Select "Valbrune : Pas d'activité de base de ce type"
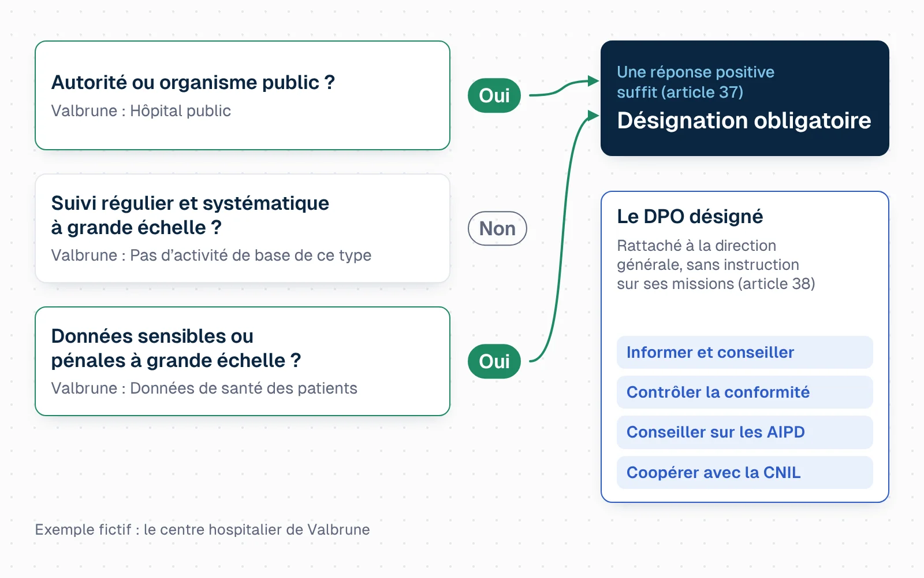Viewport: 924px width, 578px height. point(211,255)
